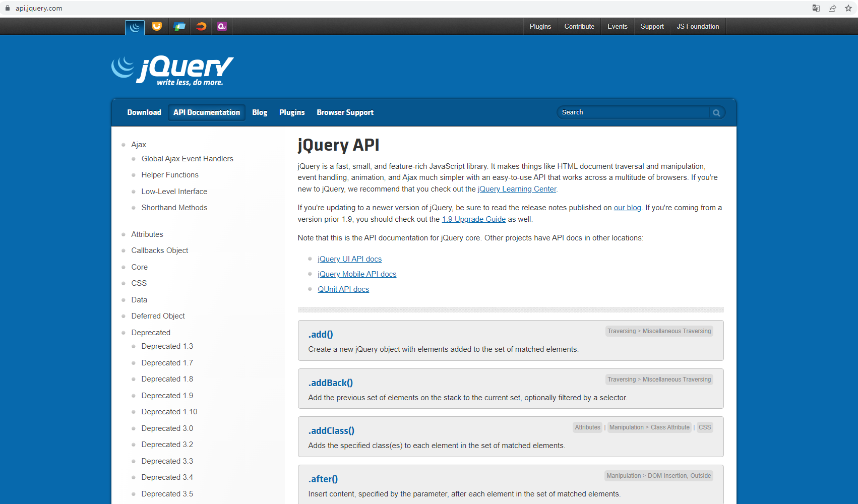Open the jQuery UI project icon
Viewport: 858px width, 504px height.
(157, 26)
